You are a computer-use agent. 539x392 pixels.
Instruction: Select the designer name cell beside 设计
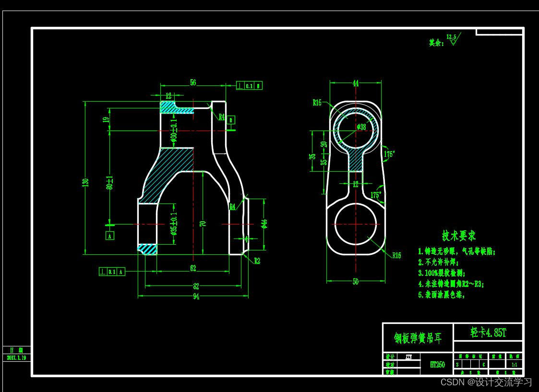click(x=409, y=357)
